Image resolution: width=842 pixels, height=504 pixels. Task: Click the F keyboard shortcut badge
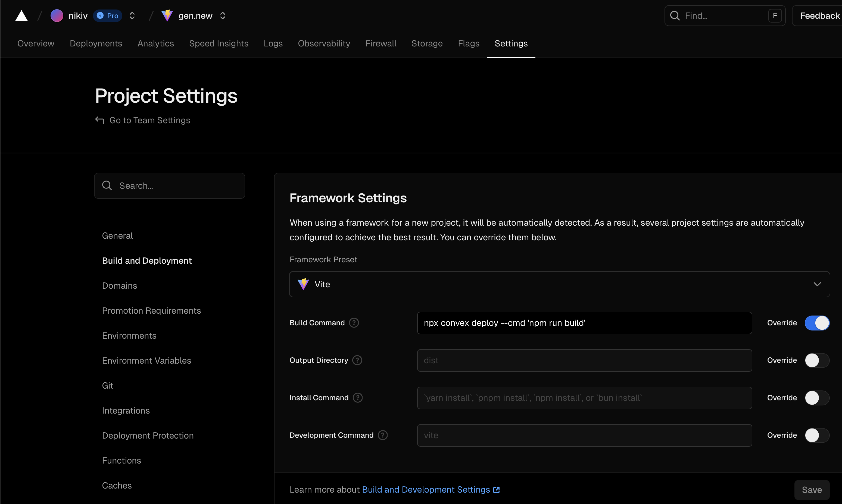[x=775, y=16]
